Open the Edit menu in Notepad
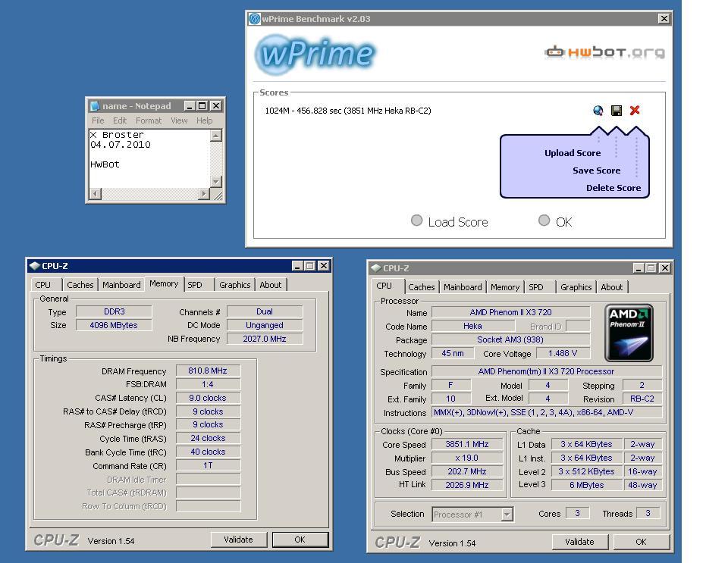 coord(120,120)
